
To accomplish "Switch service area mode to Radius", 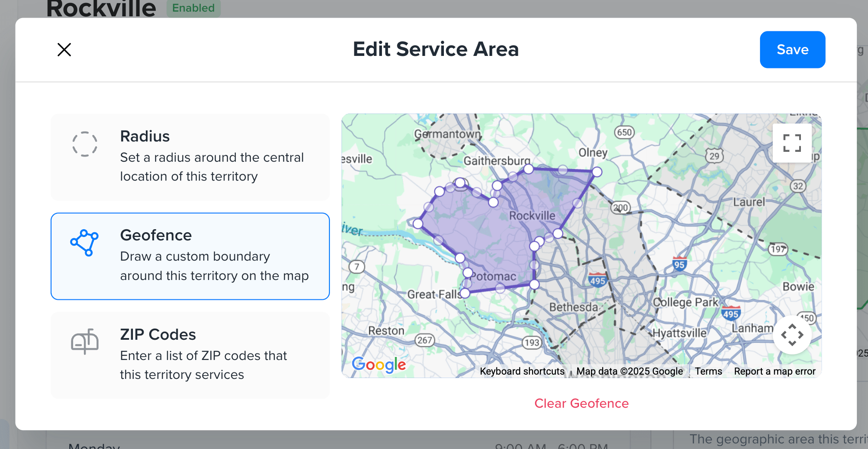I will [190, 157].
